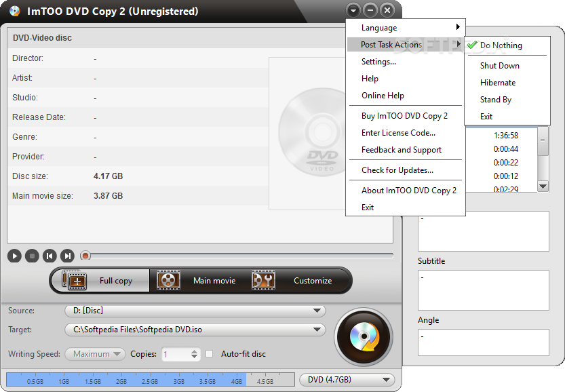Open the Language submenu
The width and height of the screenshot is (565, 392).
point(406,28)
